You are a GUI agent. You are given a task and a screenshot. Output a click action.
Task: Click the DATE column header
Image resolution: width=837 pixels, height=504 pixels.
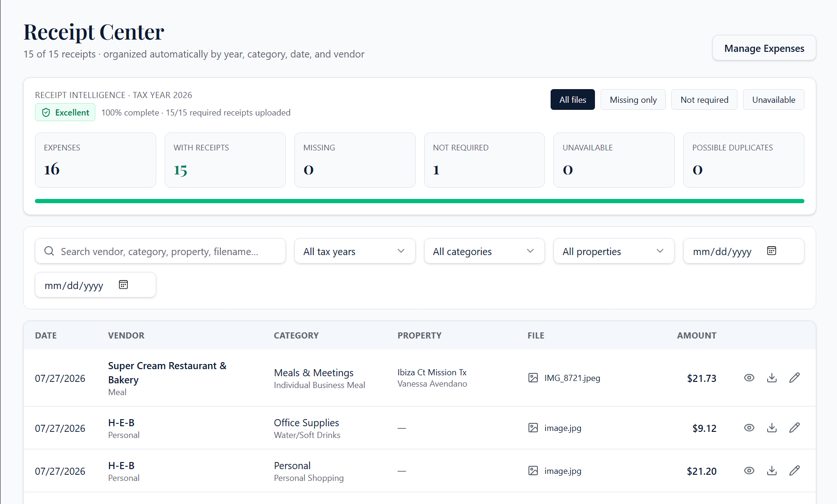pyautogui.click(x=46, y=335)
